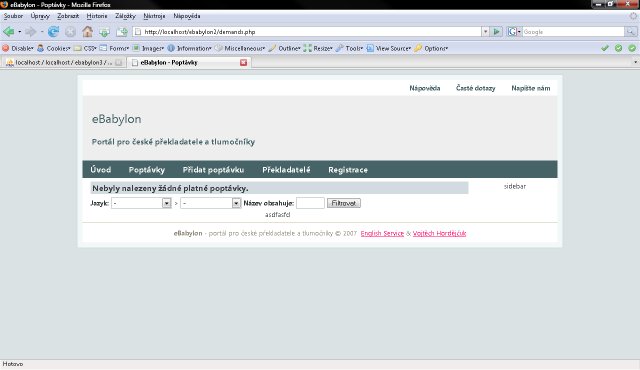
Task: Open the Zobrazit menu
Action: point(68,16)
